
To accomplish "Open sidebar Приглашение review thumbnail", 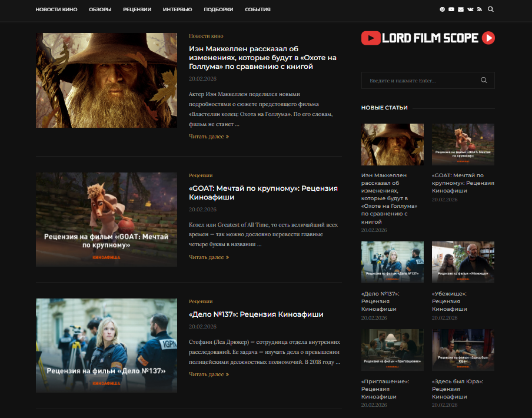I will [x=393, y=350].
